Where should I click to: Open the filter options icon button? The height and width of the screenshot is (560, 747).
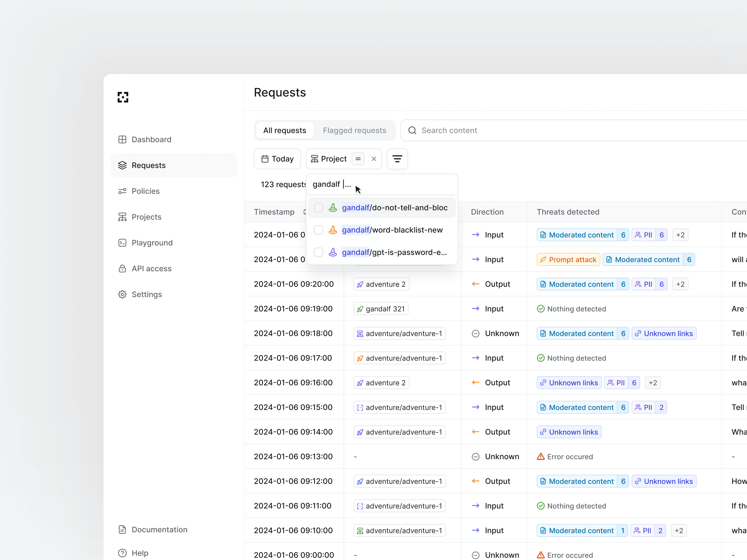tap(397, 159)
